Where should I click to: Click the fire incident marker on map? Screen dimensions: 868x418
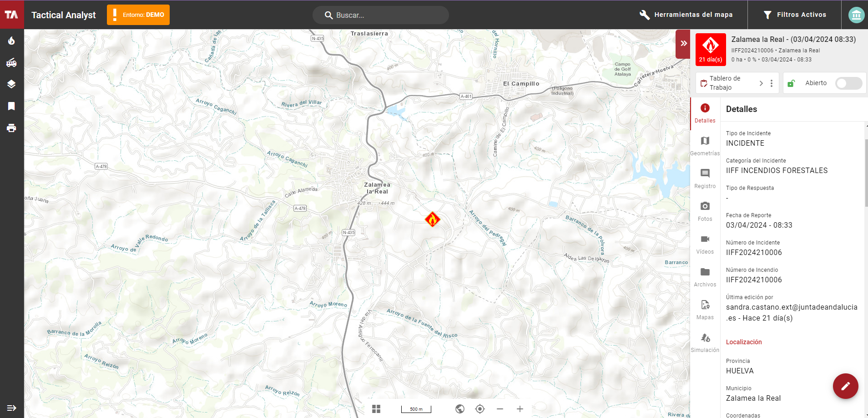(x=432, y=219)
